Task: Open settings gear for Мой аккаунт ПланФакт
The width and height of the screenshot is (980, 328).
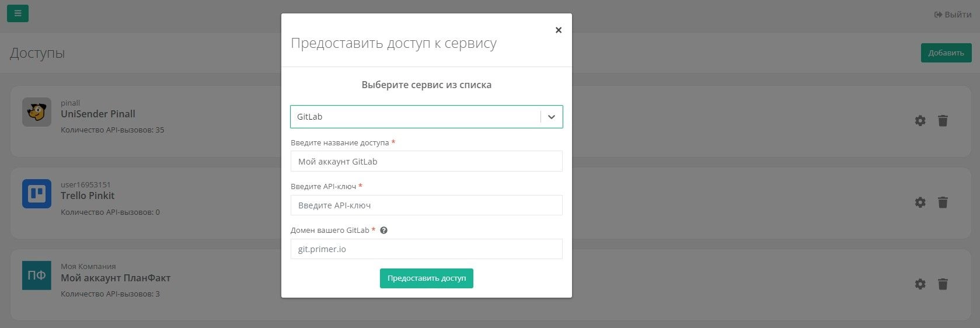Action: click(920, 284)
